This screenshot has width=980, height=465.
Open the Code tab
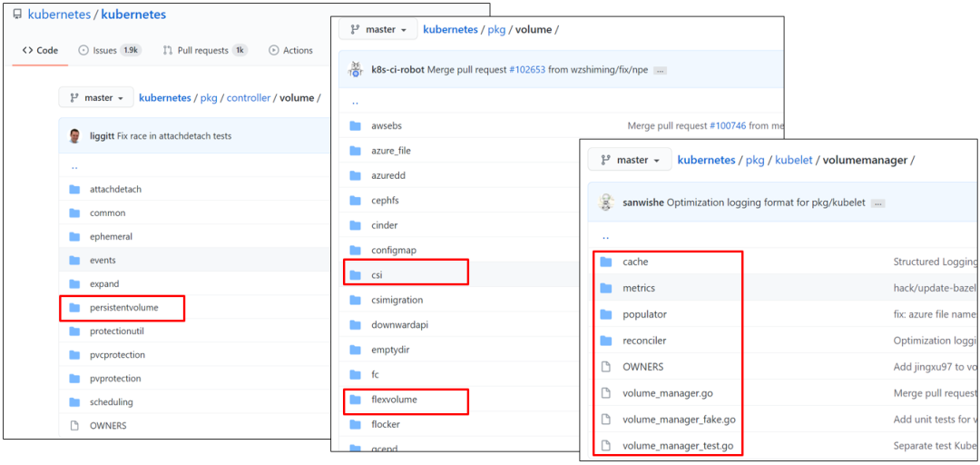[x=40, y=51]
